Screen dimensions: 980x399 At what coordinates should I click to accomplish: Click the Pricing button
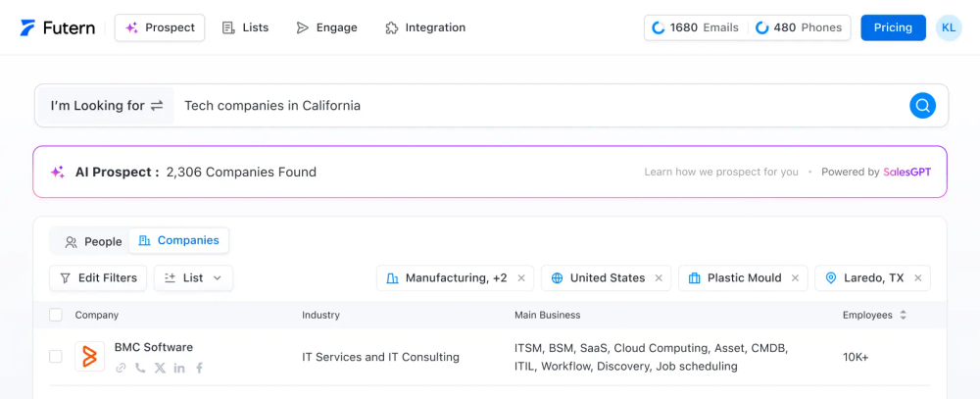pyautogui.click(x=893, y=27)
